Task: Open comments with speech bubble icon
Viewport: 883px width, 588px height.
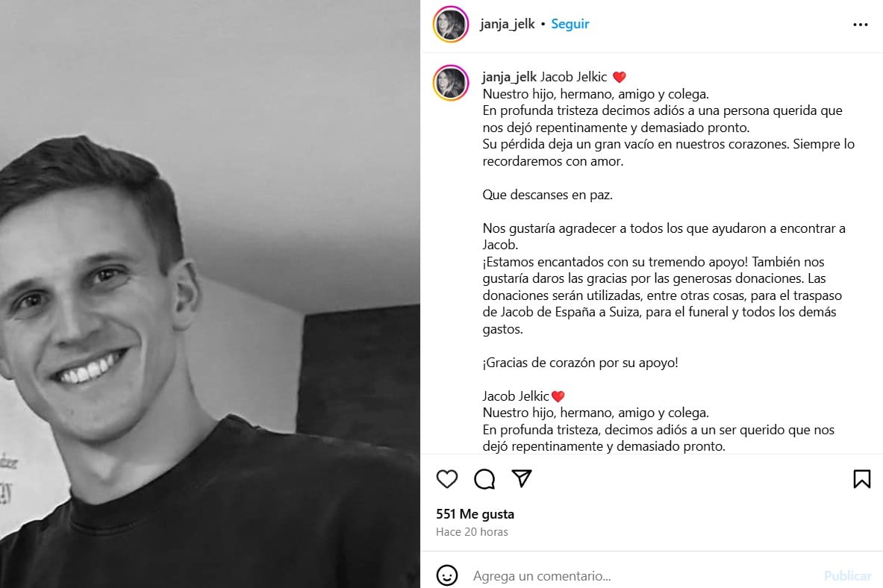Action: click(x=484, y=479)
